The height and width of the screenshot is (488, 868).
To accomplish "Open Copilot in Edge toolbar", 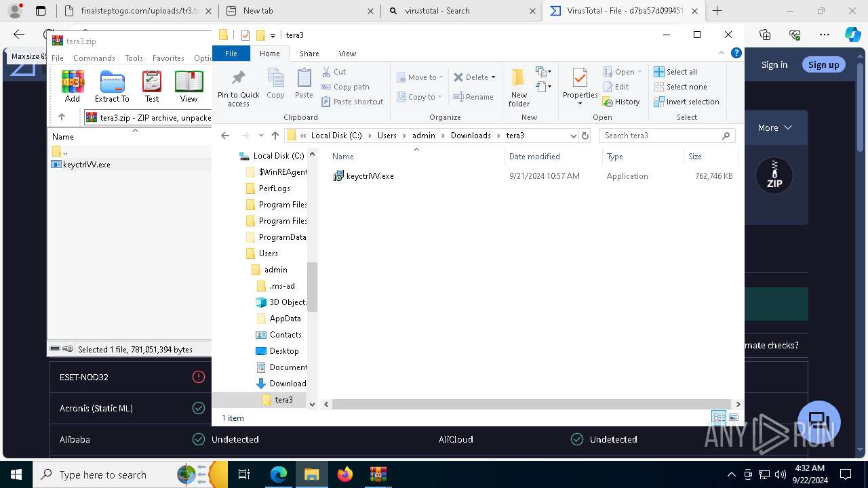I will (x=852, y=35).
